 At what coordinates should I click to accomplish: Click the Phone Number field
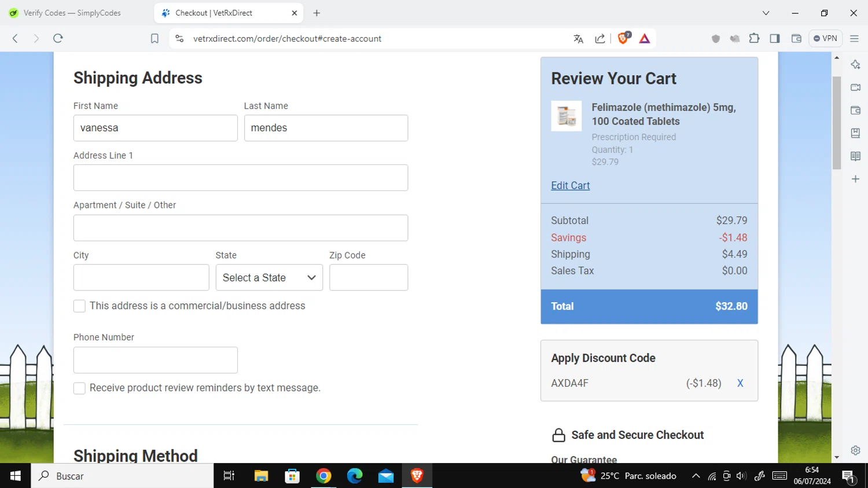coord(156,360)
